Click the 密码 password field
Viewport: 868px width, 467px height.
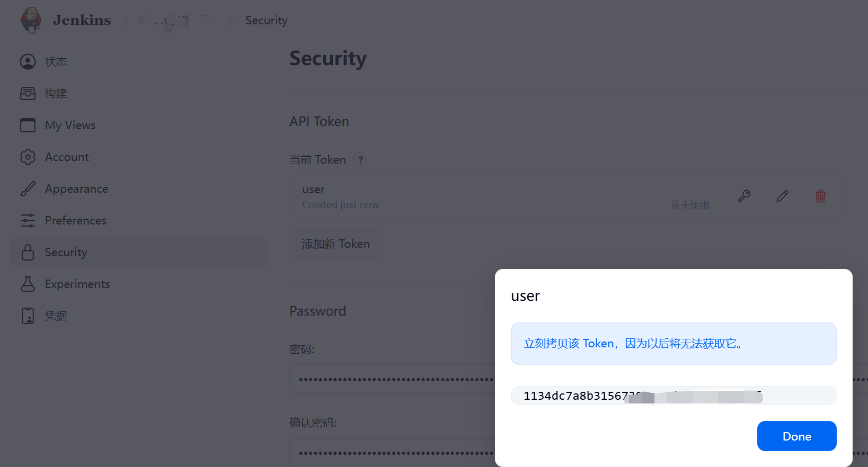click(x=392, y=379)
